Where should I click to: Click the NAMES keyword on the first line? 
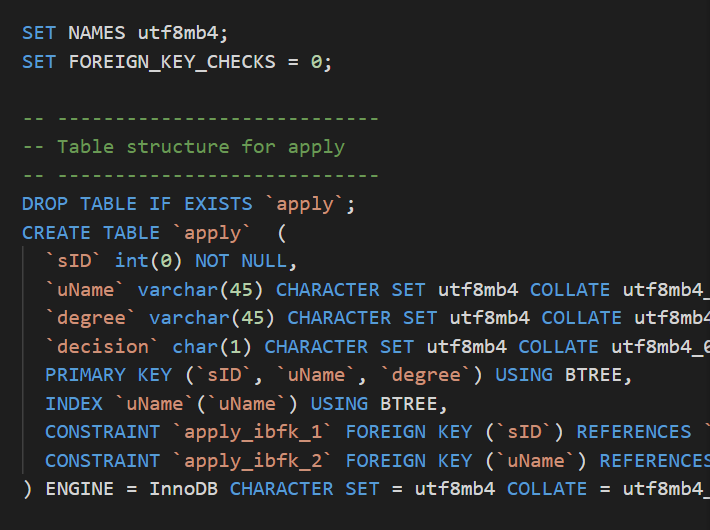coord(96,33)
